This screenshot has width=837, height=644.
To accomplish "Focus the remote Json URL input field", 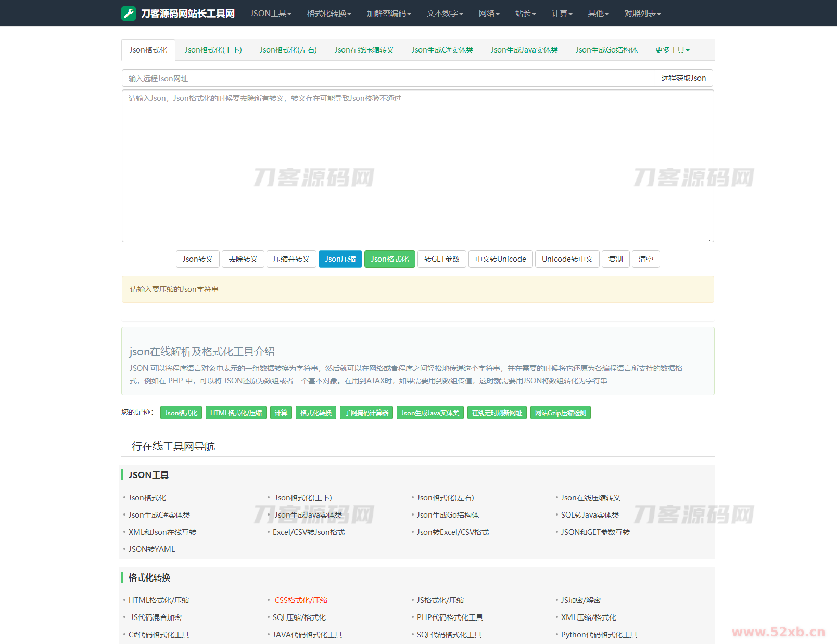I will click(x=388, y=79).
